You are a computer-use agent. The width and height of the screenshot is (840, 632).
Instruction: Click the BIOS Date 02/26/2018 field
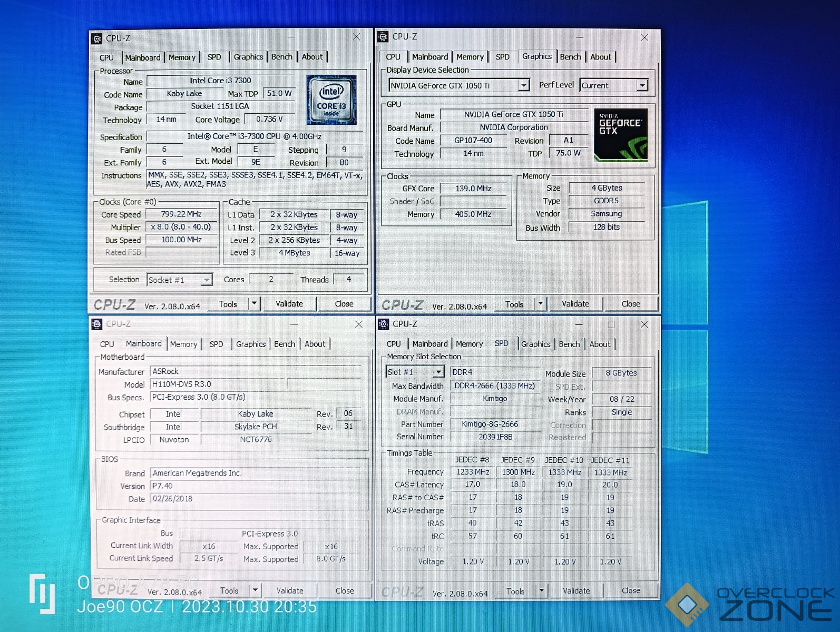256,499
